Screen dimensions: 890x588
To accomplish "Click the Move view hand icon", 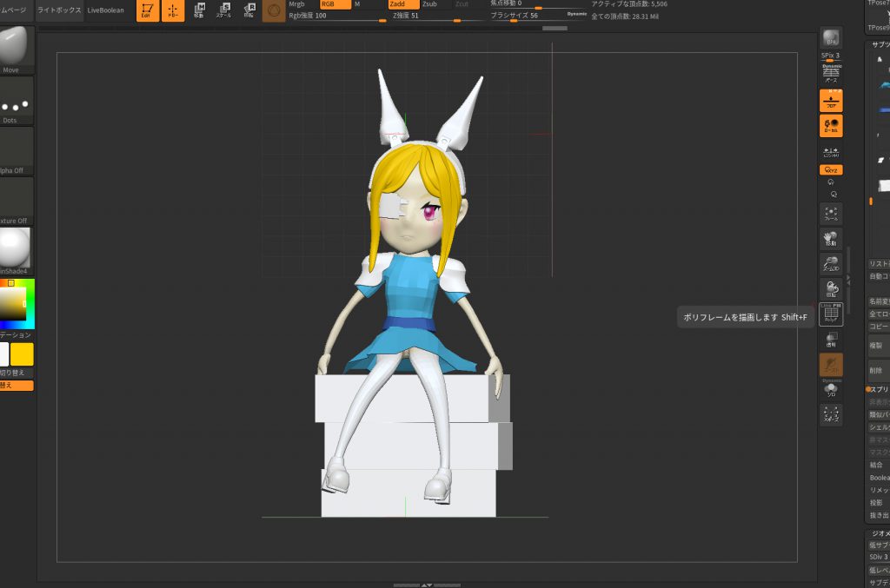I will tap(832, 239).
